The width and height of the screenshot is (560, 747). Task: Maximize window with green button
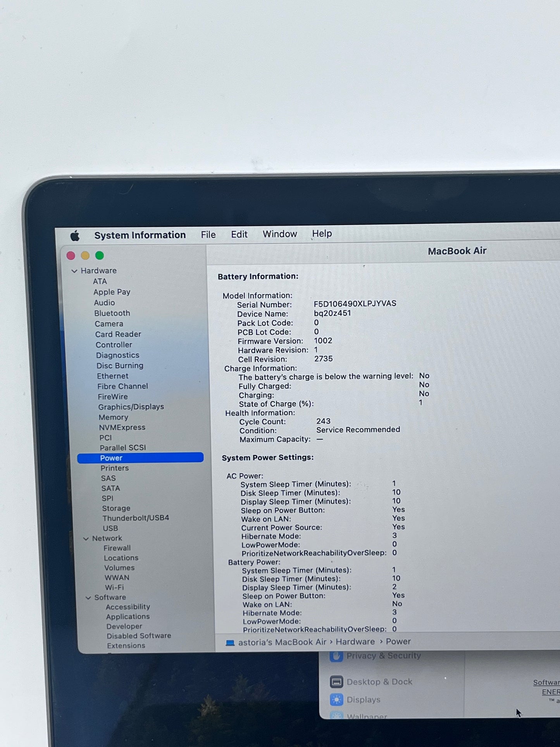(x=100, y=255)
